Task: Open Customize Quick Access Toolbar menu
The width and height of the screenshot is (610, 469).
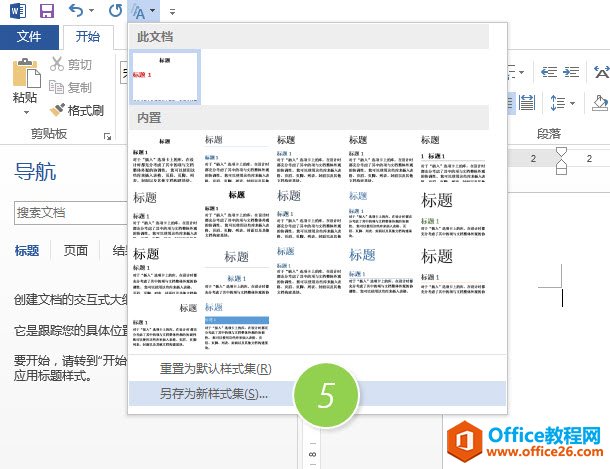Action: click(172, 12)
